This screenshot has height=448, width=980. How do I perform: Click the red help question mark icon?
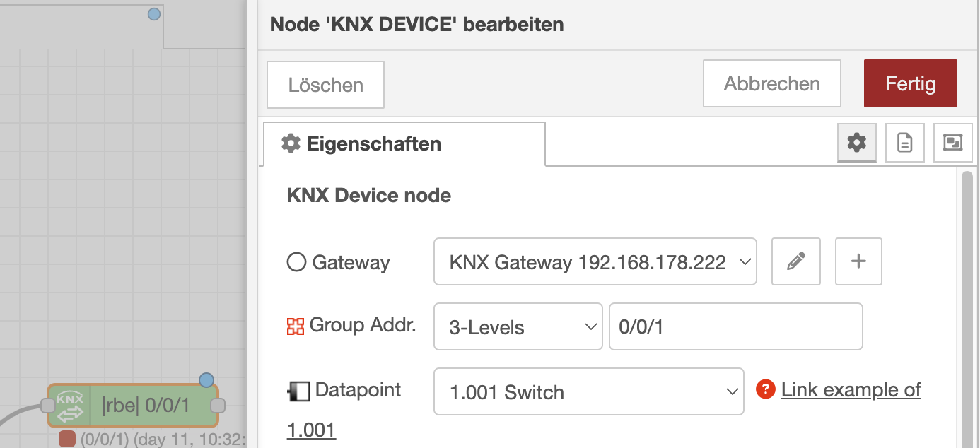[x=766, y=389]
